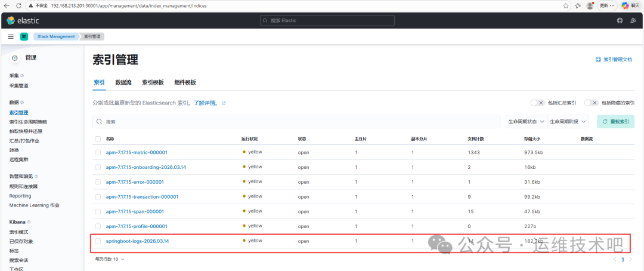Screen dimensions: 644x271
Task: Open 生命周期状态 filter dropdown
Action: click(x=527, y=122)
